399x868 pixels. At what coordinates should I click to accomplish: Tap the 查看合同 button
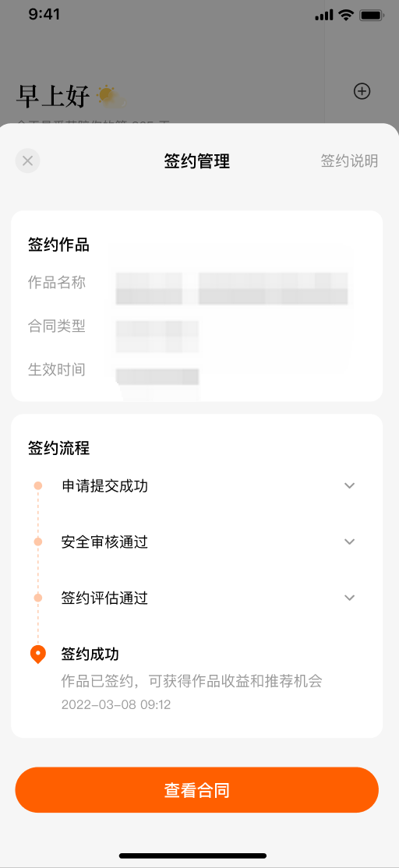point(197,790)
